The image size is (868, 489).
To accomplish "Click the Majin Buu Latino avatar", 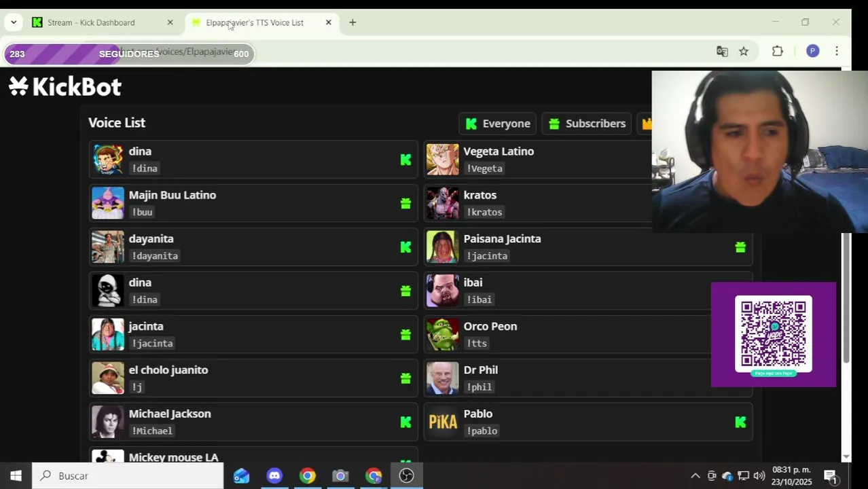I will pyautogui.click(x=108, y=203).
